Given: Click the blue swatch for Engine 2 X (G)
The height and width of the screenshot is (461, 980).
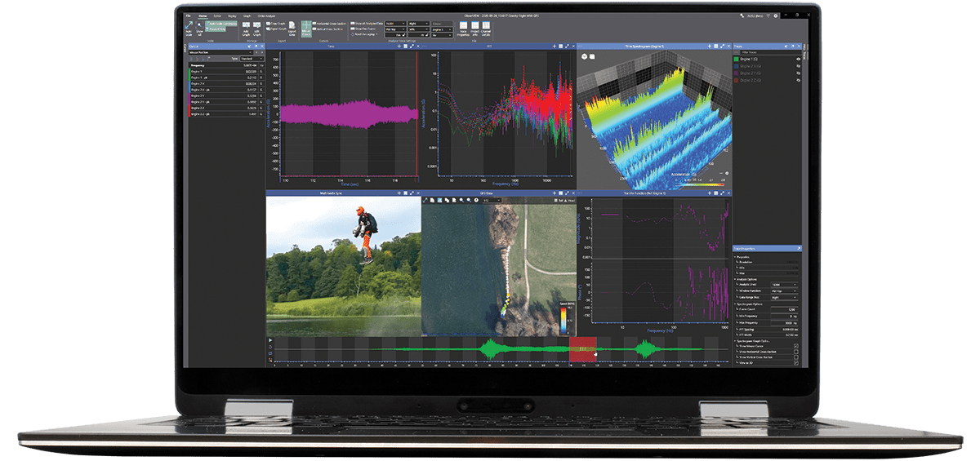Looking at the screenshot, I should click(736, 66).
